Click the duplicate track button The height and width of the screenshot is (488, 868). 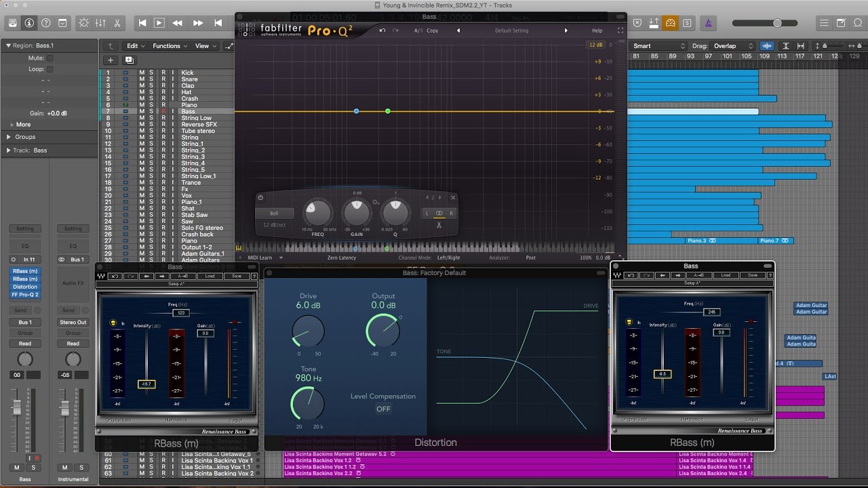(129, 60)
